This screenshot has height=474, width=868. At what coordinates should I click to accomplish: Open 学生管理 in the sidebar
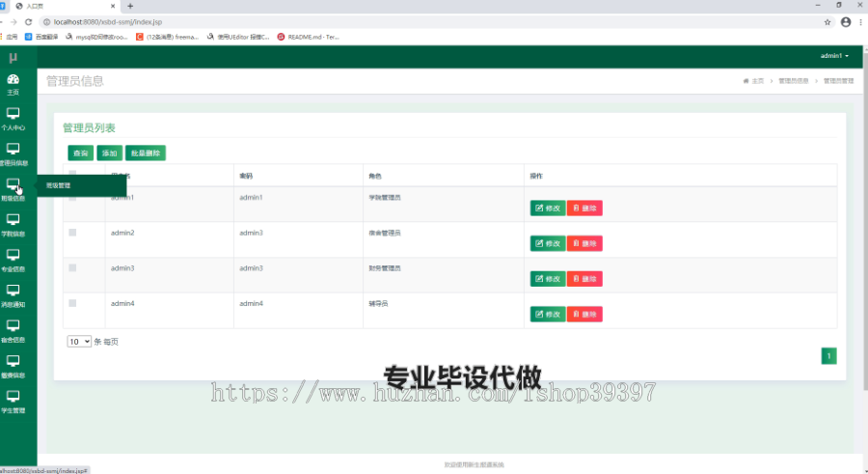pyautogui.click(x=14, y=402)
